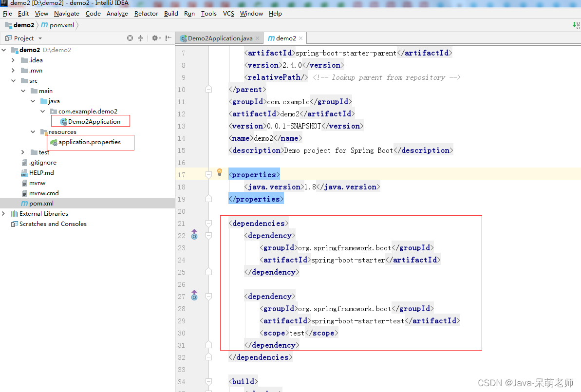Collapse the java folder

click(x=33, y=101)
